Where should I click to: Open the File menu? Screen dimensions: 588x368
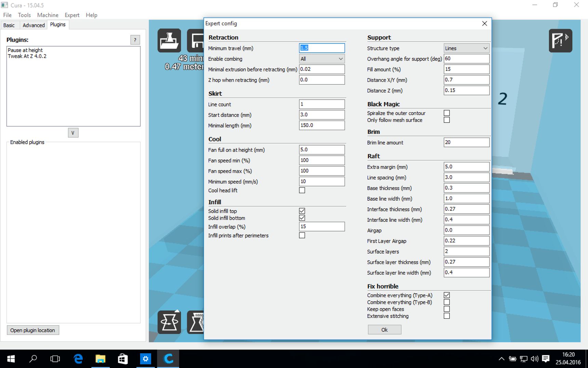(8, 15)
